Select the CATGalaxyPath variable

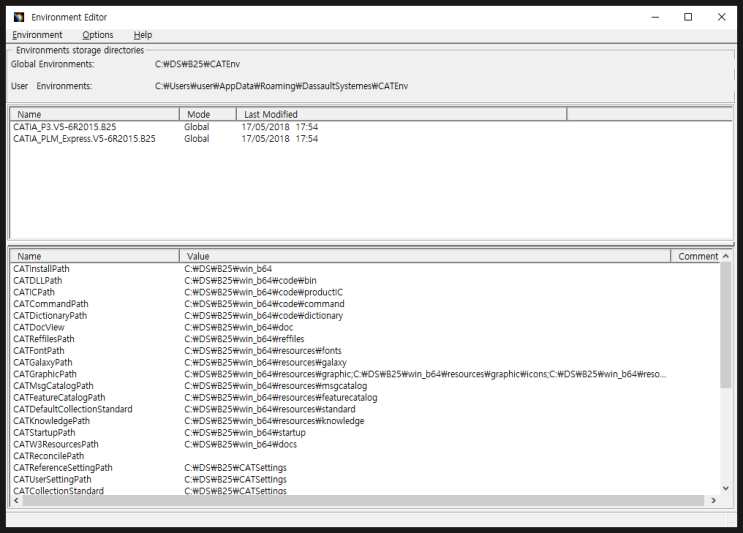click(43, 362)
